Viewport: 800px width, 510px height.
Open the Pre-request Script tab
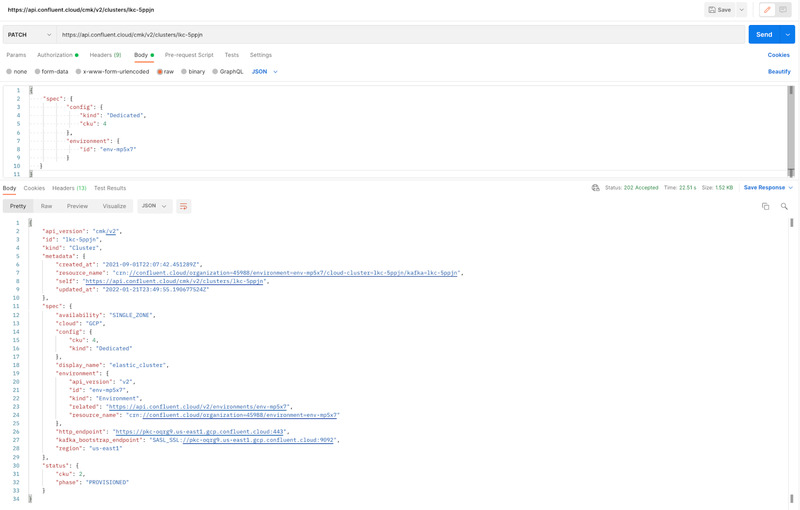click(x=189, y=55)
